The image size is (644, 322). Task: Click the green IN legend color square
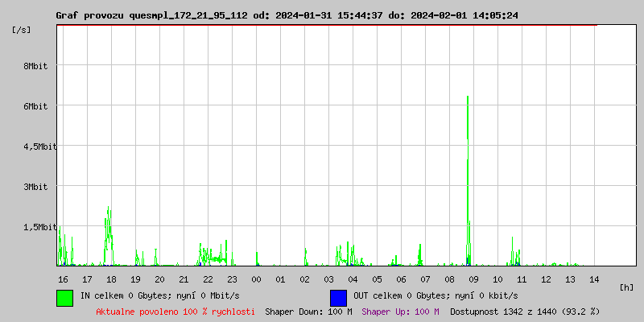(x=64, y=297)
